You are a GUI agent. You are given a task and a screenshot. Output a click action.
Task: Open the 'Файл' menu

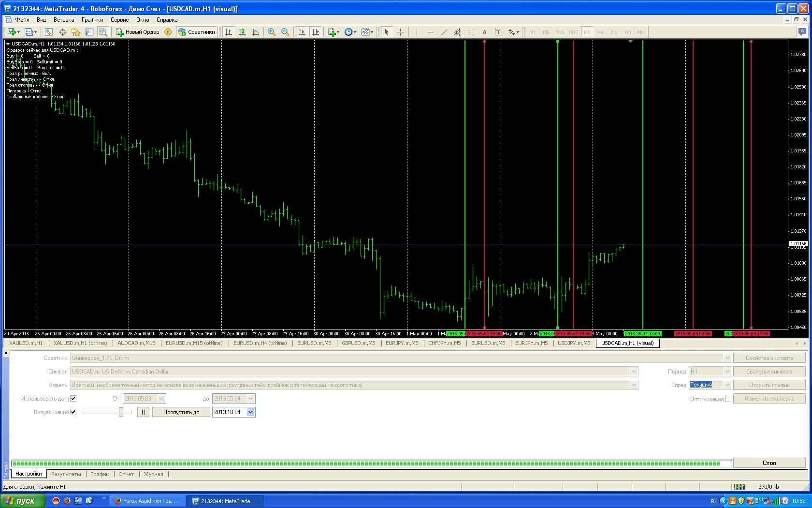(22, 20)
